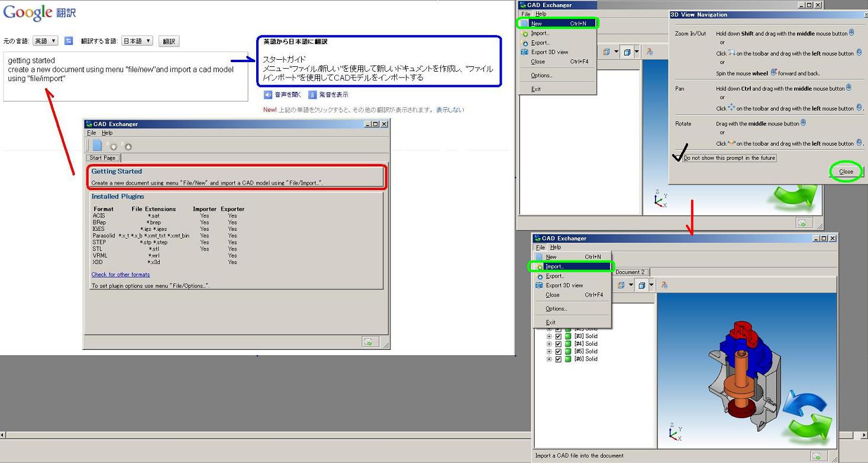Viewport: 868px width, 463px height.
Task: Click Import toolbar icon in Start Page window
Action: coord(112,146)
